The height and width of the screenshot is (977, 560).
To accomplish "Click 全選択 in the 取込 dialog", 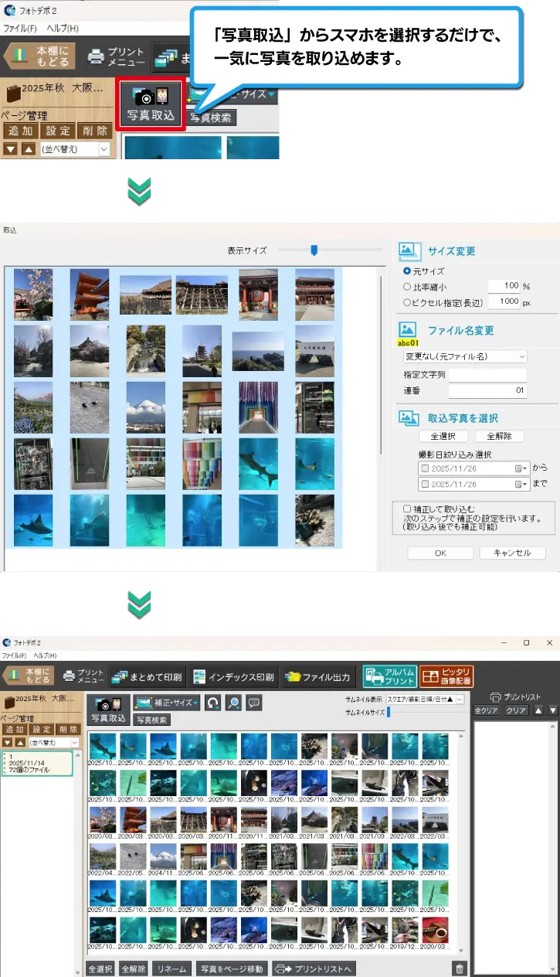I will coord(443,436).
